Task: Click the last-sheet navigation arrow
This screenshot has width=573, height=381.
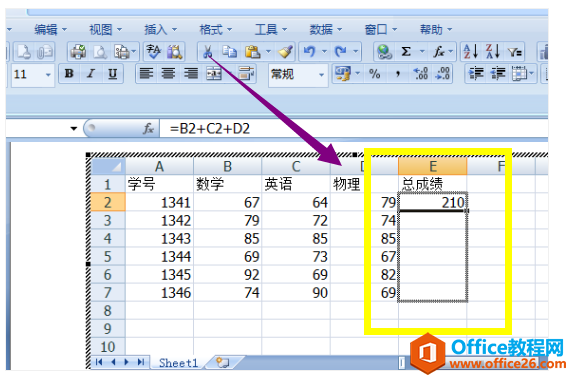Action: [141, 362]
